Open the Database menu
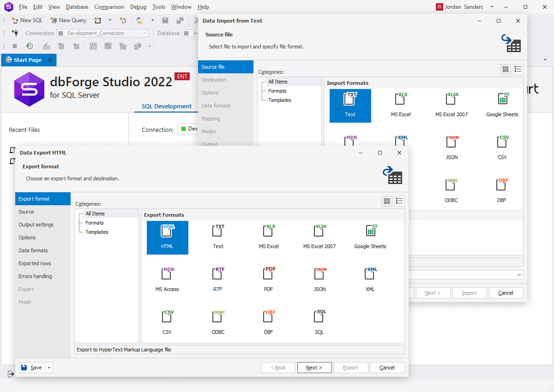554x392 pixels. (x=77, y=6)
